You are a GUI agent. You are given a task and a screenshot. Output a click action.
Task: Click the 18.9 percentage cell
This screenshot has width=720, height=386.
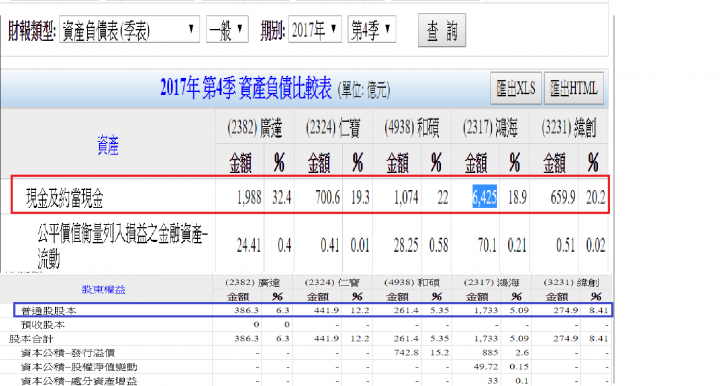[517, 197]
